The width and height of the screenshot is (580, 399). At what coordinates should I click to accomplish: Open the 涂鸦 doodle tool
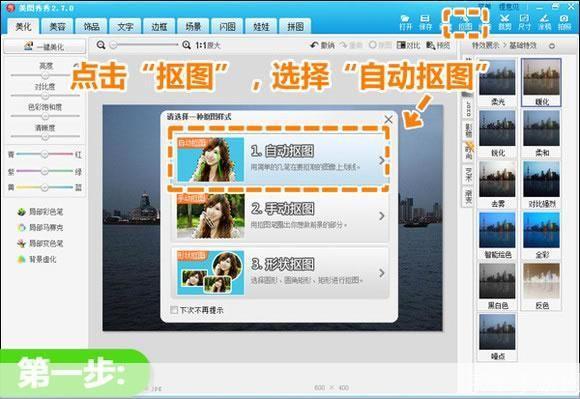pyautogui.click(x=544, y=22)
